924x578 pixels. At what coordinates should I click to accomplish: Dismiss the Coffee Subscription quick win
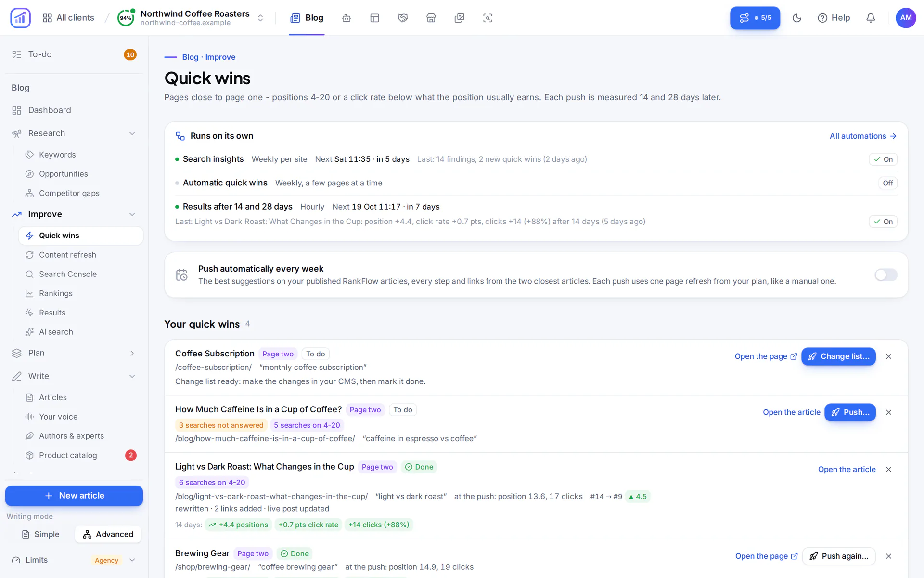pos(889,356)
